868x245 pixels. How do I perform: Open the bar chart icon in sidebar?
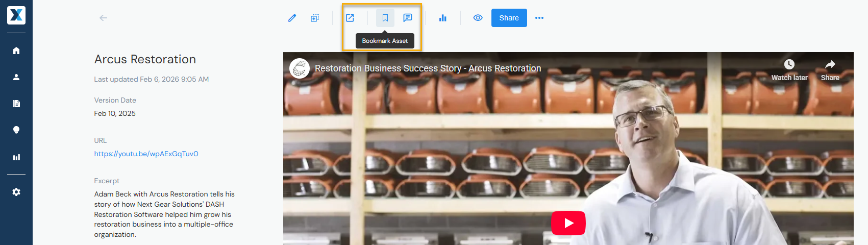[16, 157]
